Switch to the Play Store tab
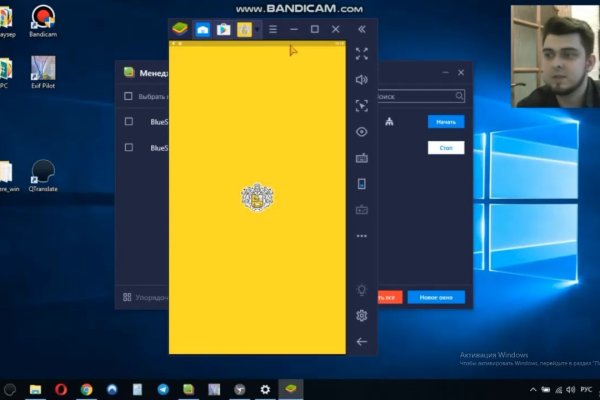This screenshot has width=600, height=400. pyautogui.click(x=224, y=30)
